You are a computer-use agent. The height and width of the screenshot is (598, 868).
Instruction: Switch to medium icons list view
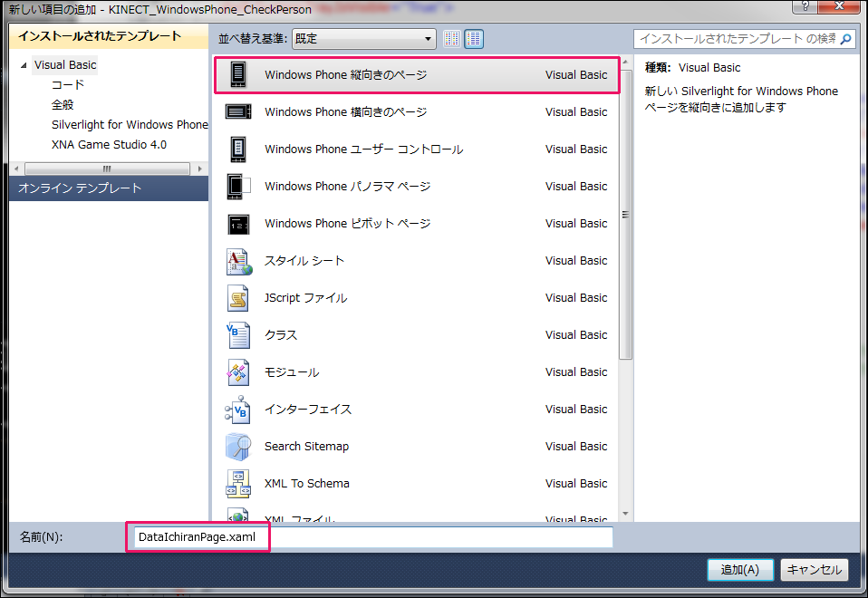click(474, 39)
